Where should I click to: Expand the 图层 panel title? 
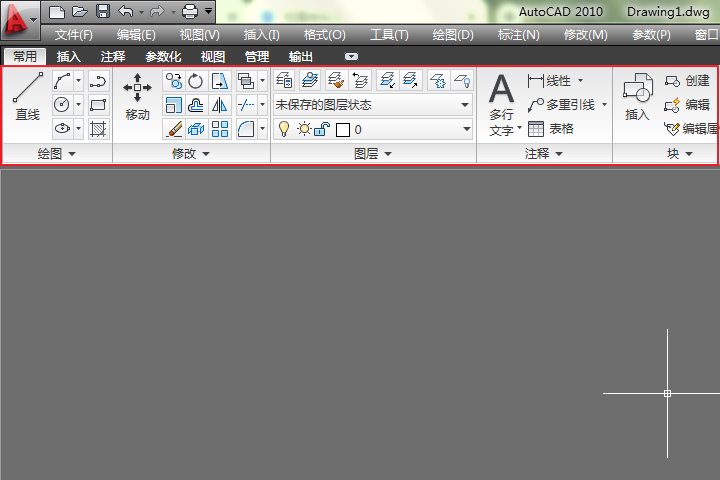(373, 153)
